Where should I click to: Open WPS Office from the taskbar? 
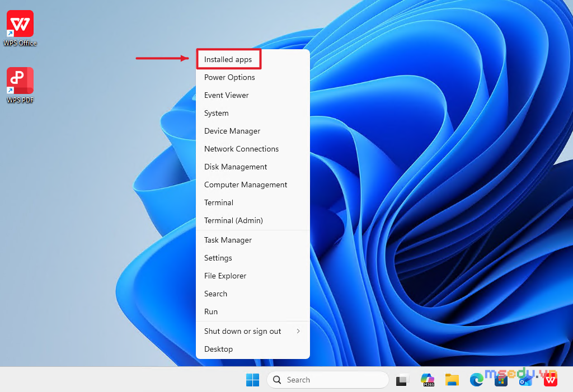(551, 380)
